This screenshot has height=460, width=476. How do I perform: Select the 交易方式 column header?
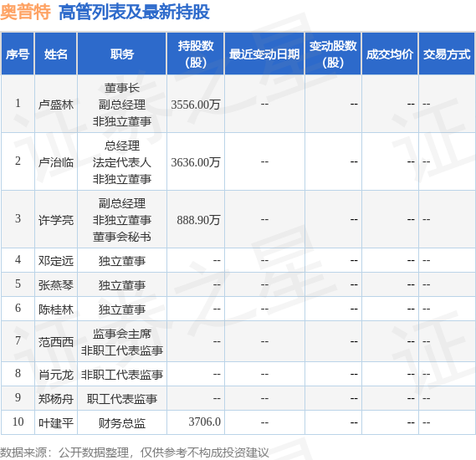coord(447,54)
